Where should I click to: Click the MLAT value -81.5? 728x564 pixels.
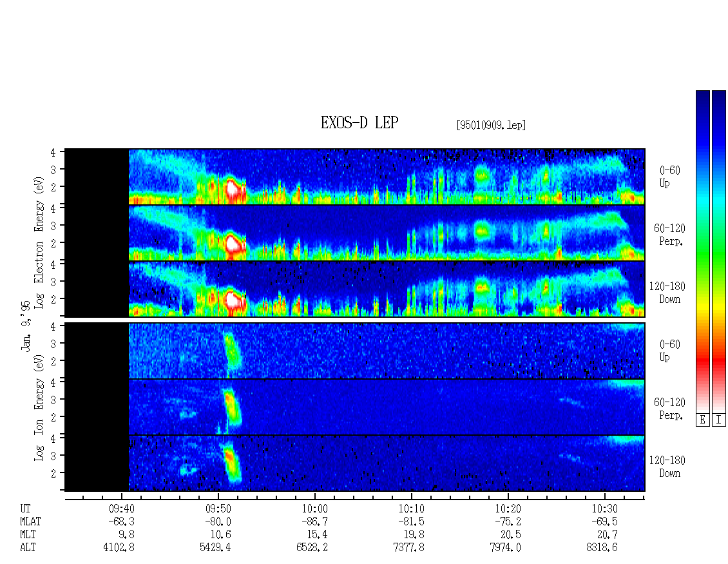412,521
